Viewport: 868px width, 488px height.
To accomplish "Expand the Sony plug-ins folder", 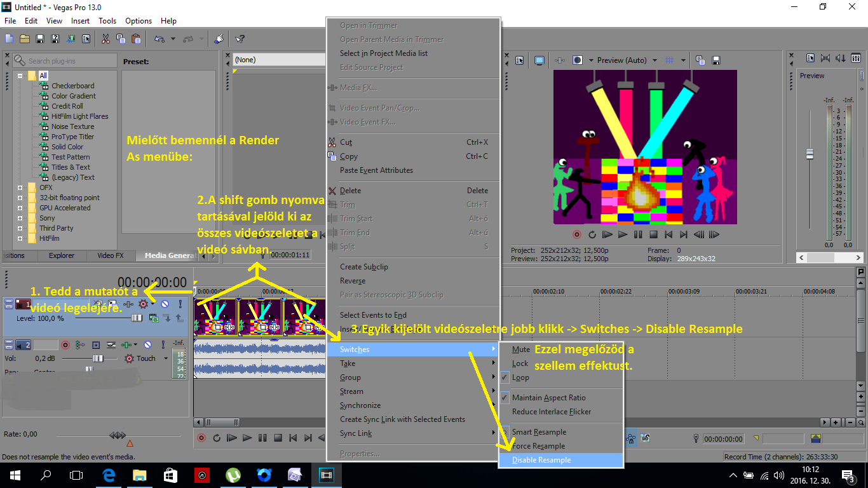I will (20, 218).
